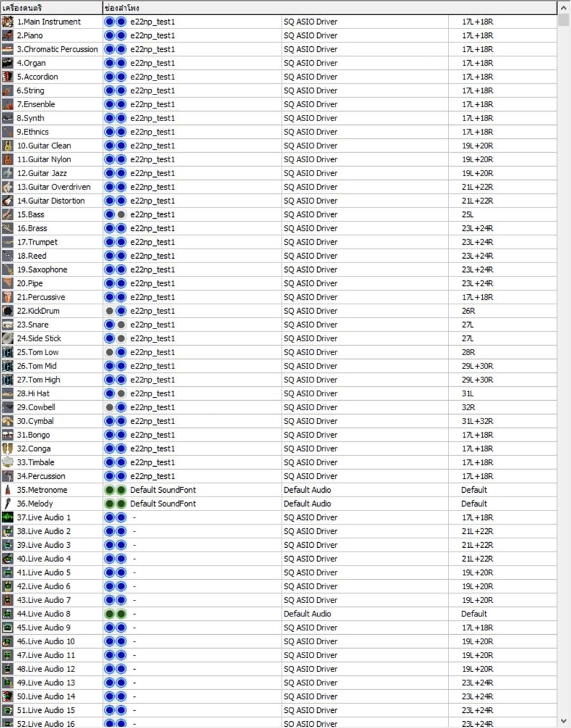This screenshot has width=571, height=728.
Task: Click the Guitar Jazz icon
Action: pyautogui.click(x=8, y=173)
